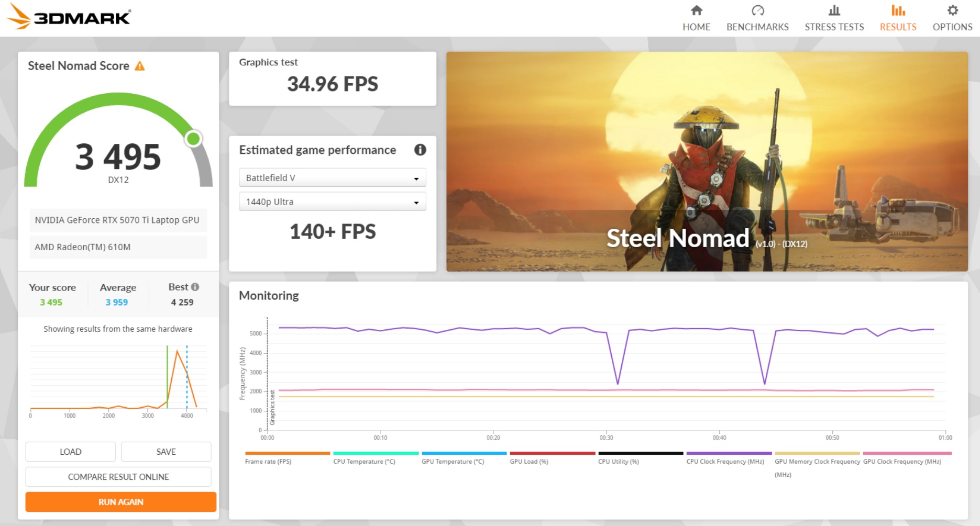Image resolution: width=980 pixels, height=526 pixels.
Task: Open the 1440p Ultra resolution dropdown
Action: coord(332,202)
